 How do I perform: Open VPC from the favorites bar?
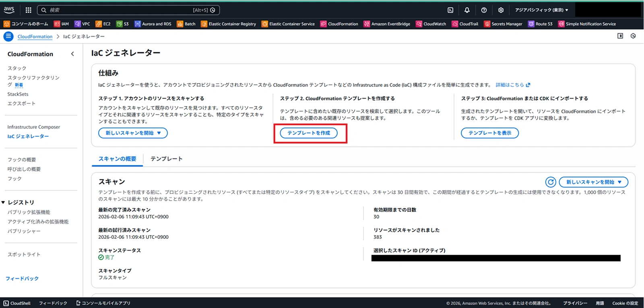pos(83,24)
